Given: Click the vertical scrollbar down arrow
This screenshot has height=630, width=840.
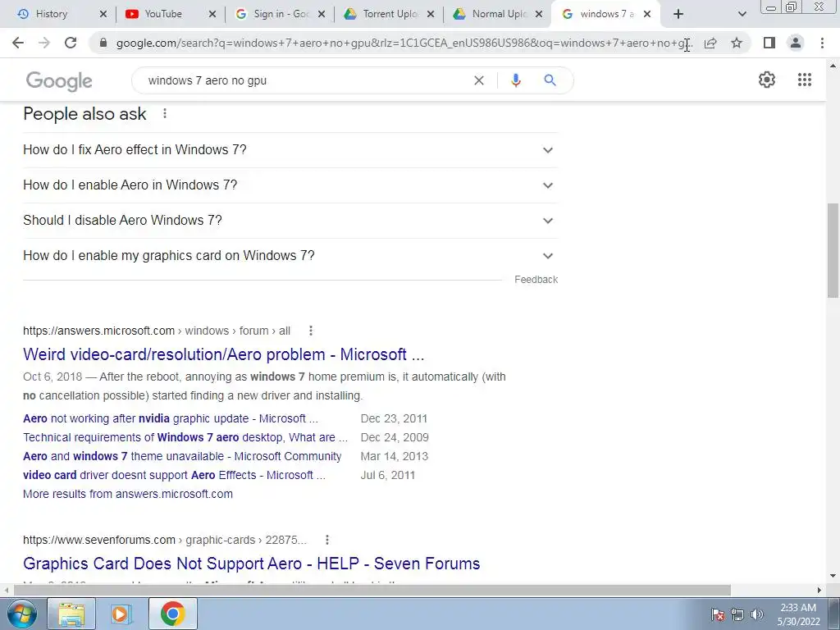Looking at the screenshot, I should pyautogui.click(x=833, y=577).
